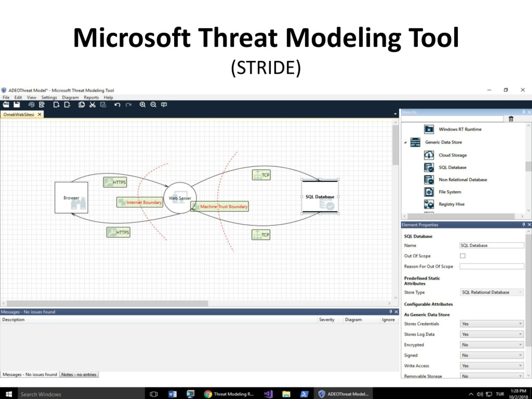The image size is (532, 399).
Task: Open the Settings menu
Action: pos(49,97)
